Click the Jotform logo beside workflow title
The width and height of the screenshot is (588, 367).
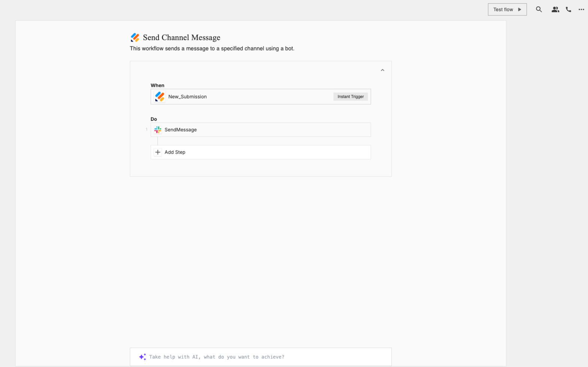135,37
